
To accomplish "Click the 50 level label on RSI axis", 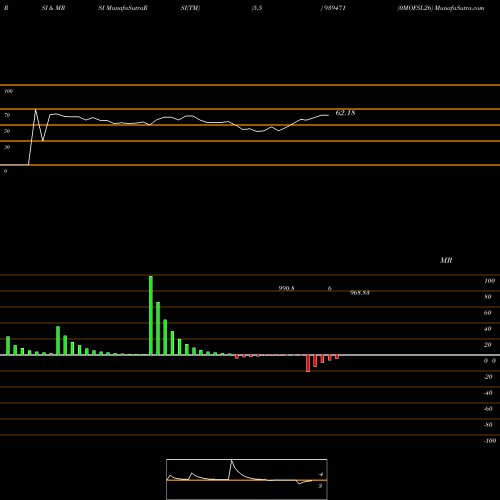I will (7, 131).
